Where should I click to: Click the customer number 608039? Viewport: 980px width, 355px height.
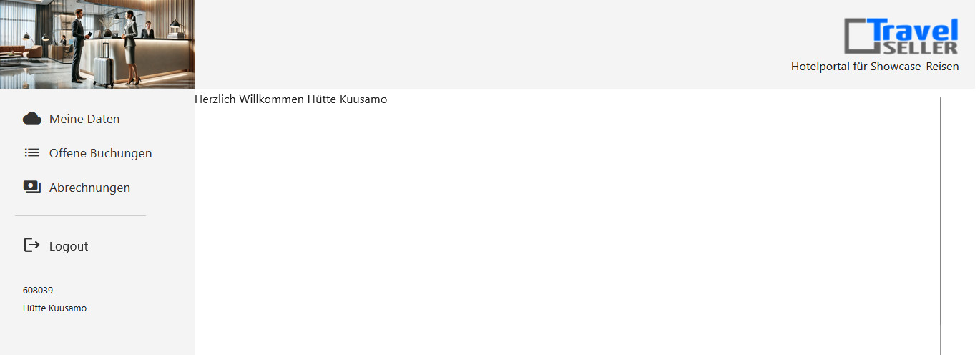pyautogui.click(x=38, y=291)
